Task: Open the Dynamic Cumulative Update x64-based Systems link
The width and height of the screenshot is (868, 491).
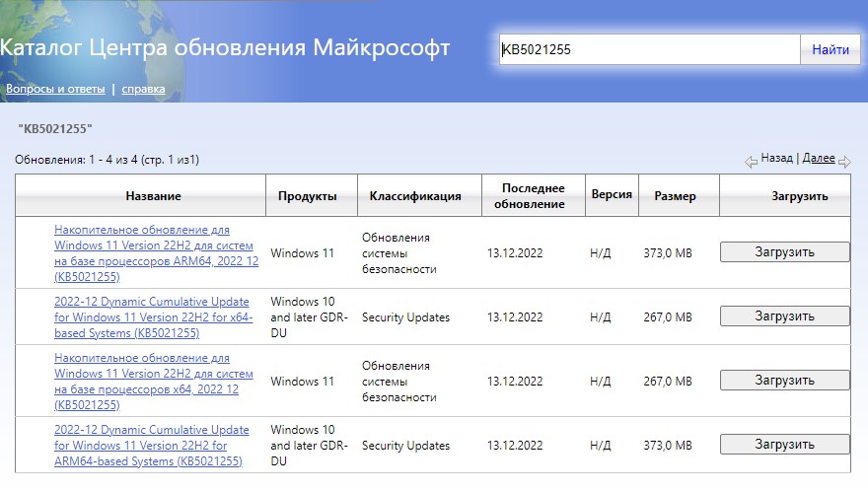Action: (x=153, y=317)
